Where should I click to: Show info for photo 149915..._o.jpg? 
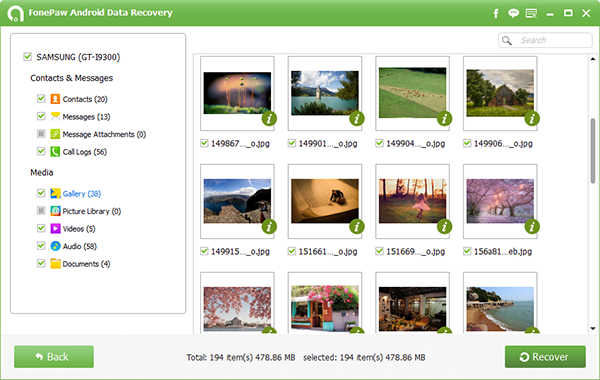(x=269, y=227)
